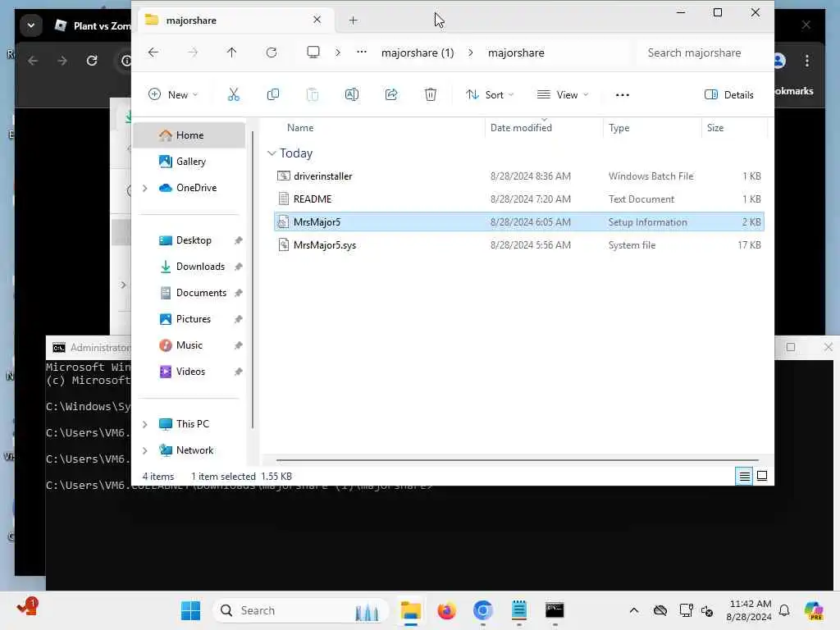The height and width of the screenshot is (630, 840).
Task: Click the majorshare (1) breadcrumb
Action: pos(418,52)
